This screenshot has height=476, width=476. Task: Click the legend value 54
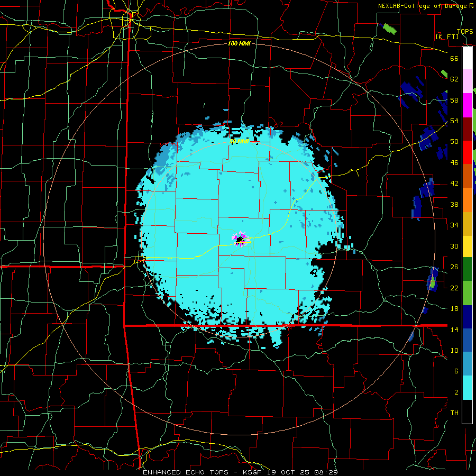454,121
